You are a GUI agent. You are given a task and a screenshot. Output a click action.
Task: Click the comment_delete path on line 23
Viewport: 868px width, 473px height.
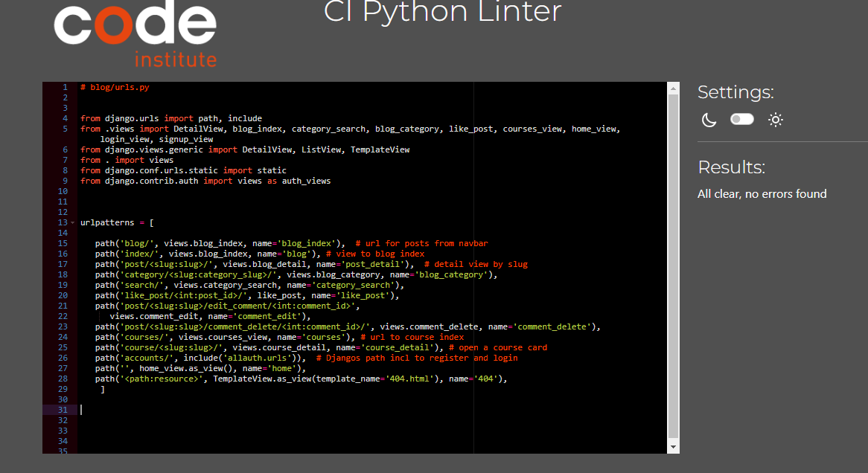click(348, 327)
